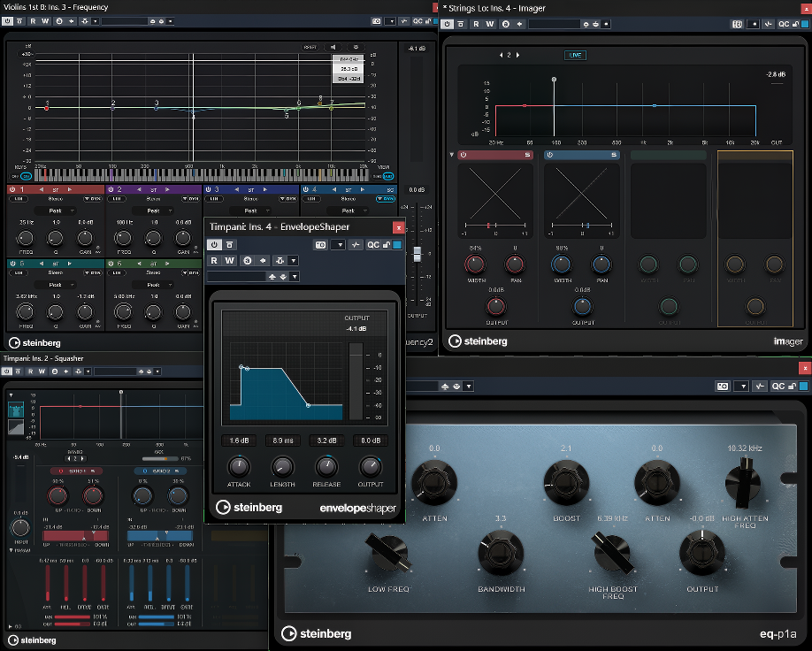The width and height of the screenshot is (812, 651).
Task: Bypass the Imager plugin power button
Action: 447,24
